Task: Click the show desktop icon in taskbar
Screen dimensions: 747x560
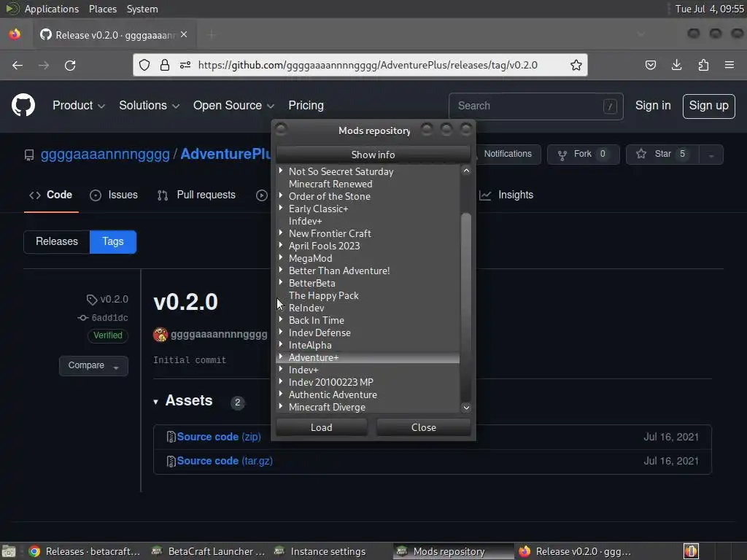Action: (9, 551)
